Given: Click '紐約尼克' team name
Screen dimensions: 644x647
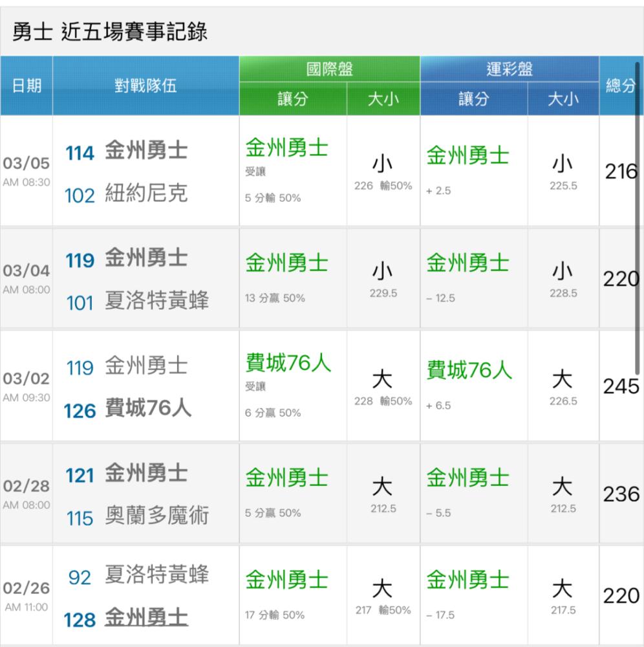Looking at the screenshot, I should [146, 193].
